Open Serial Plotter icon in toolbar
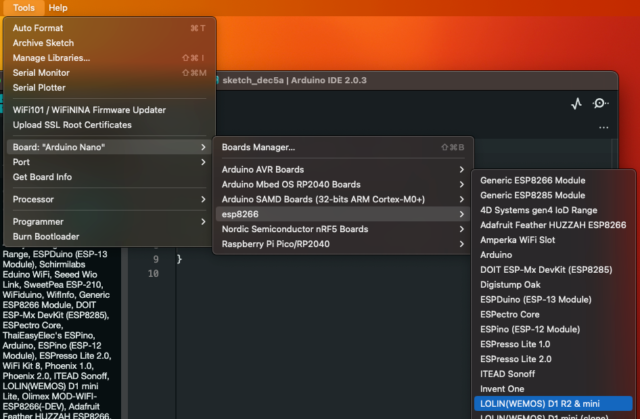 tap(576, 103)
